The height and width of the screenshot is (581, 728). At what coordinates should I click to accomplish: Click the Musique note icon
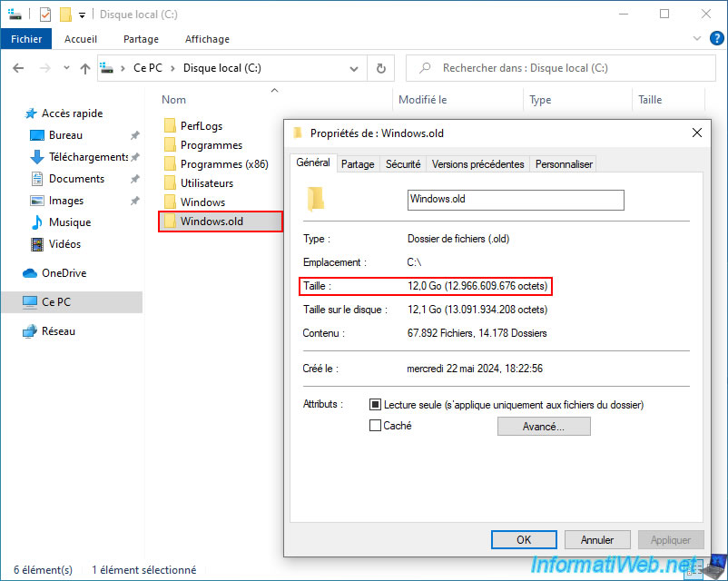pos(37,222)
